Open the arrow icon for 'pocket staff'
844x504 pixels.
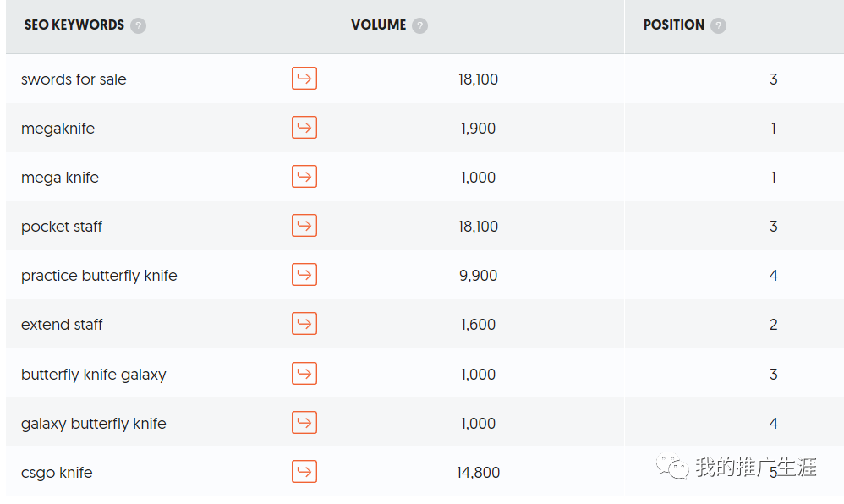pos(304,226)
